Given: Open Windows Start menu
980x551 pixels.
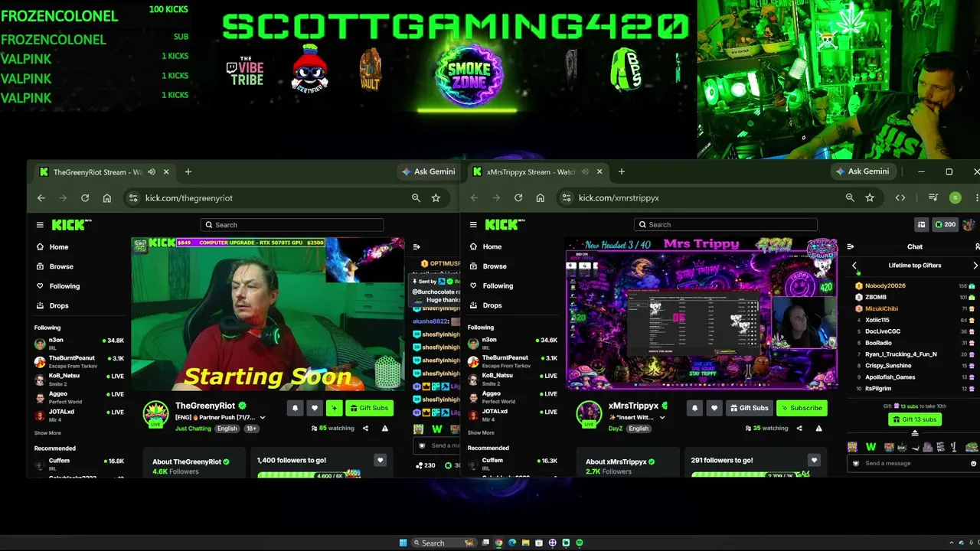Looking at the screenshot, I should (x=403, y=543).
